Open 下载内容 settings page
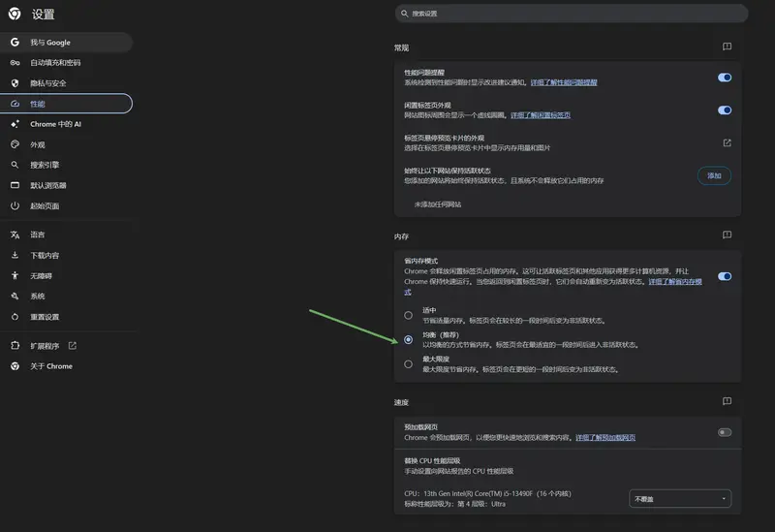Screen dimensions: 775x532 pos(66,256)
